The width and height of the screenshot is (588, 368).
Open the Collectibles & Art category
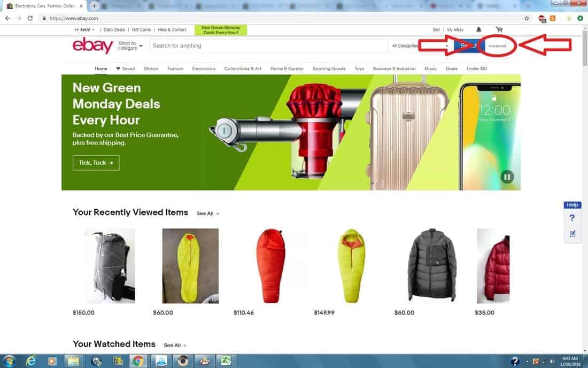[243, 68]
